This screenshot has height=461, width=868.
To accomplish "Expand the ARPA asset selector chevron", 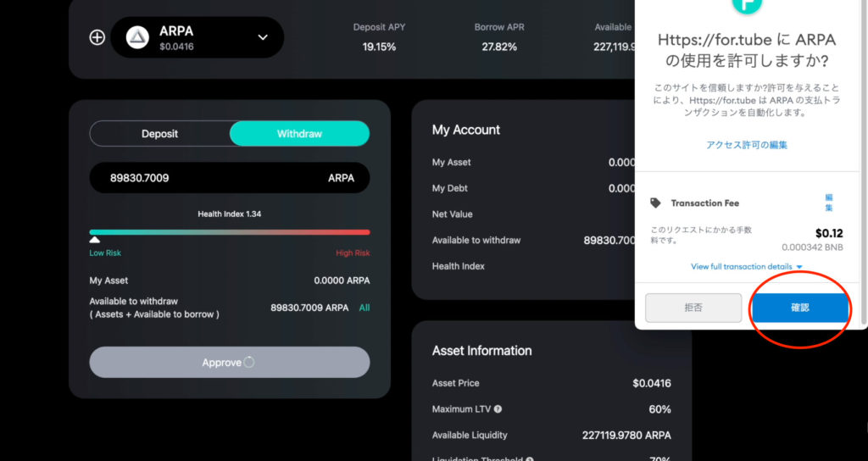I will [263, 37].
